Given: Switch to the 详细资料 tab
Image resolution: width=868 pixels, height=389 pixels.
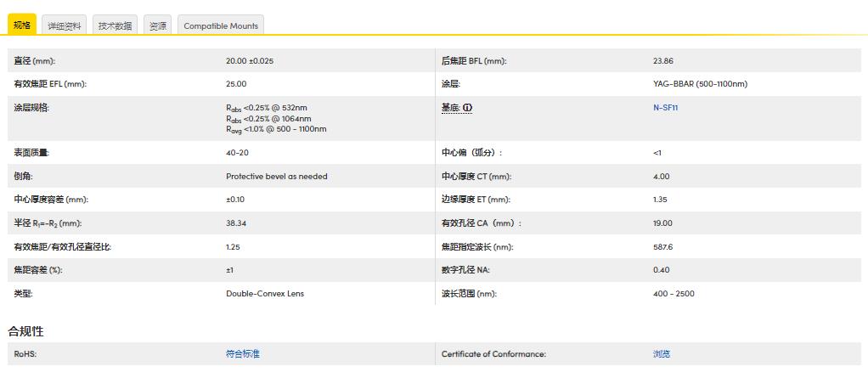Looking at the screenshot, I should (65, 25).
